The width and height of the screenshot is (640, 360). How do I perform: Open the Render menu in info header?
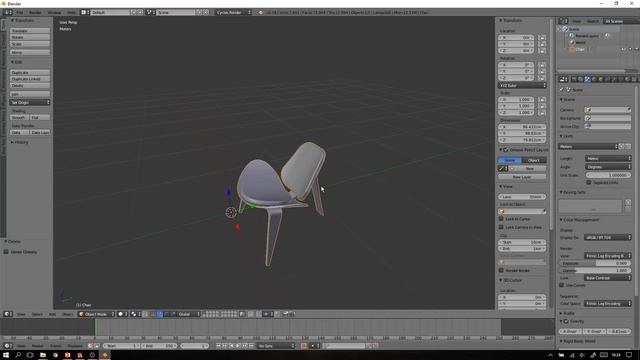(35, 12)
